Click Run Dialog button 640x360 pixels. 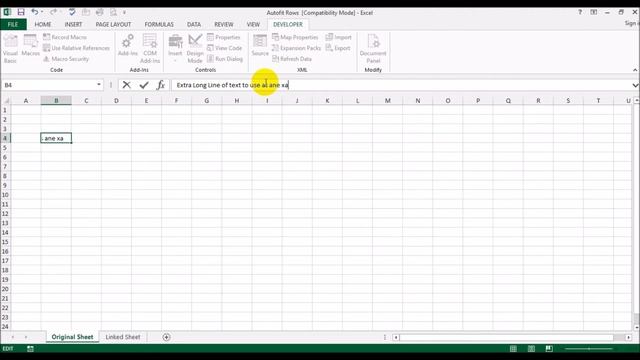[224, 59]
